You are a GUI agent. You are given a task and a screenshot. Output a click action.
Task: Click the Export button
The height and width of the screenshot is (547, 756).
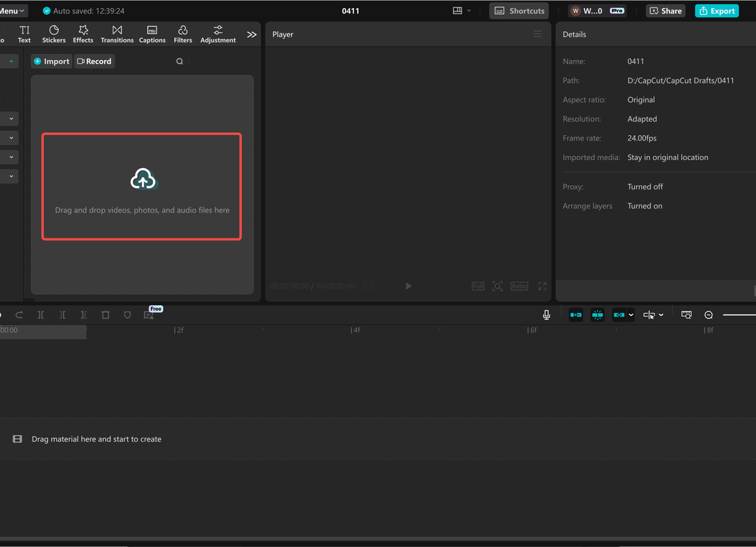point(717,11)
